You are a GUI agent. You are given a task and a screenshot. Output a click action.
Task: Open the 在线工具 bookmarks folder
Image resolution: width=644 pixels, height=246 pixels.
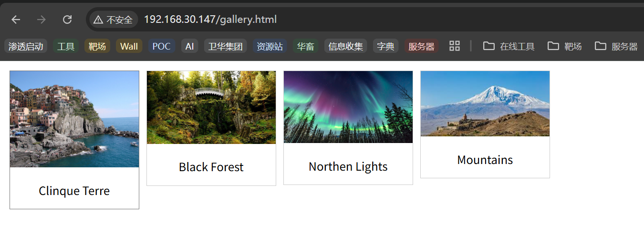pos(509,46)
